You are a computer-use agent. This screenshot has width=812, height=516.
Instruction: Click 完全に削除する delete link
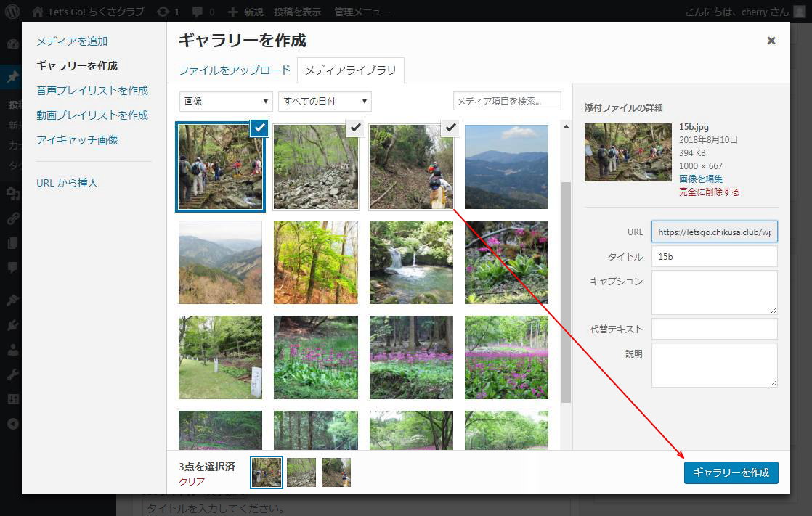(x=709, y=192)
